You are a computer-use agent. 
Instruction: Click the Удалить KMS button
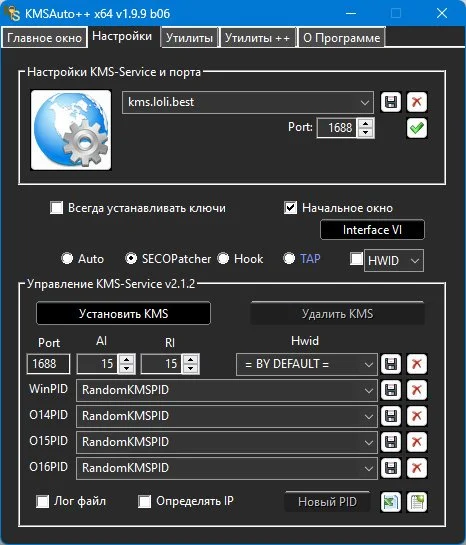pyautogui.click(x=337, y=314)
